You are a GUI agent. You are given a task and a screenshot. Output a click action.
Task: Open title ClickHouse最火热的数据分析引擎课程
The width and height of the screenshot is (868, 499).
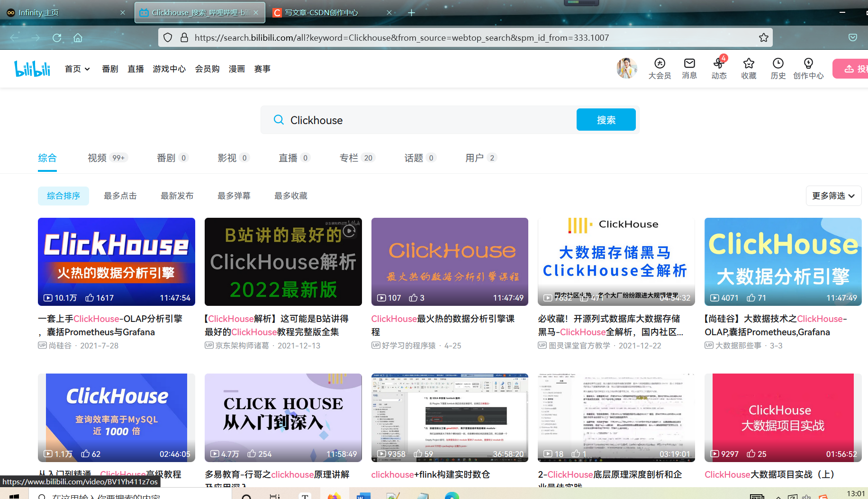pyautogui.click(x=443, y=325)
